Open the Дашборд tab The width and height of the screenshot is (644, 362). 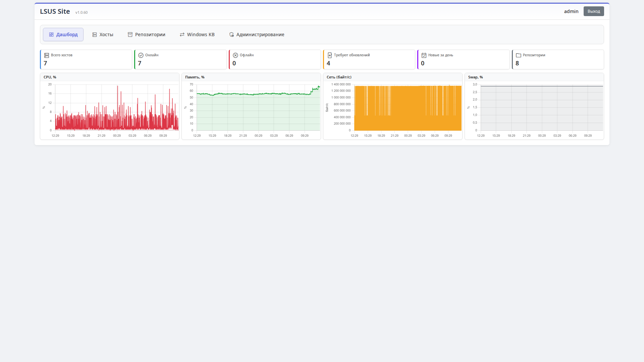[x=63, y=35]
